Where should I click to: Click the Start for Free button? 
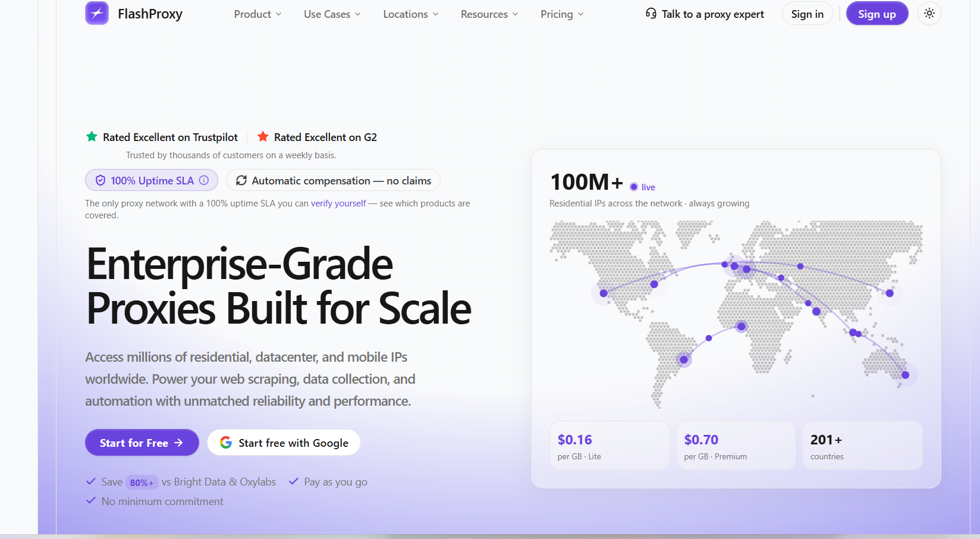pos(142,443)
